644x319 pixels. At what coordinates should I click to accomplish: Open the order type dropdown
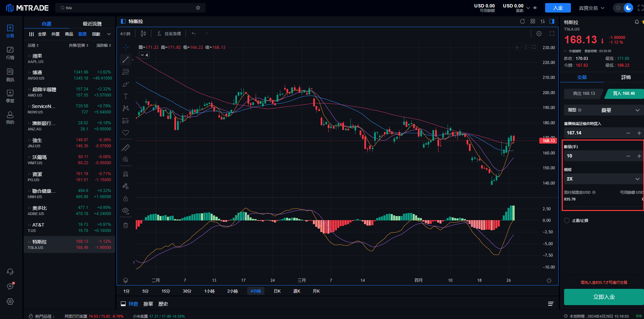(637, 110)
